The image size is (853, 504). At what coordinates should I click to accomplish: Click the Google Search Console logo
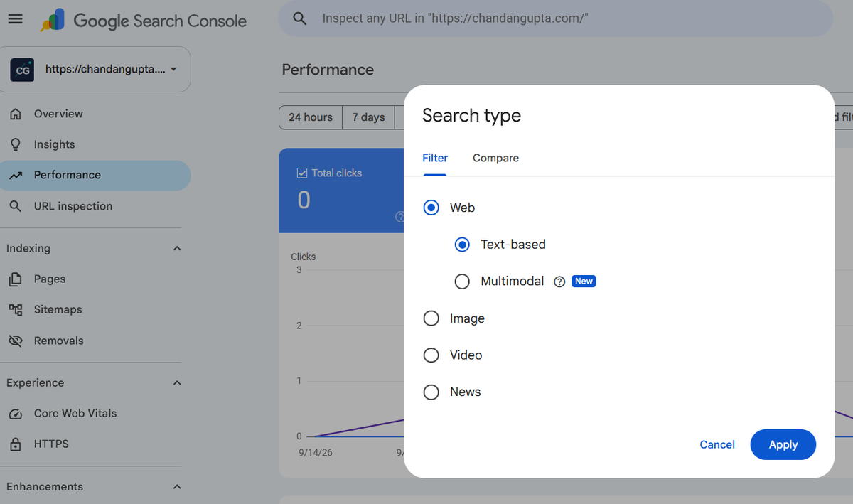tap(144, 21)
